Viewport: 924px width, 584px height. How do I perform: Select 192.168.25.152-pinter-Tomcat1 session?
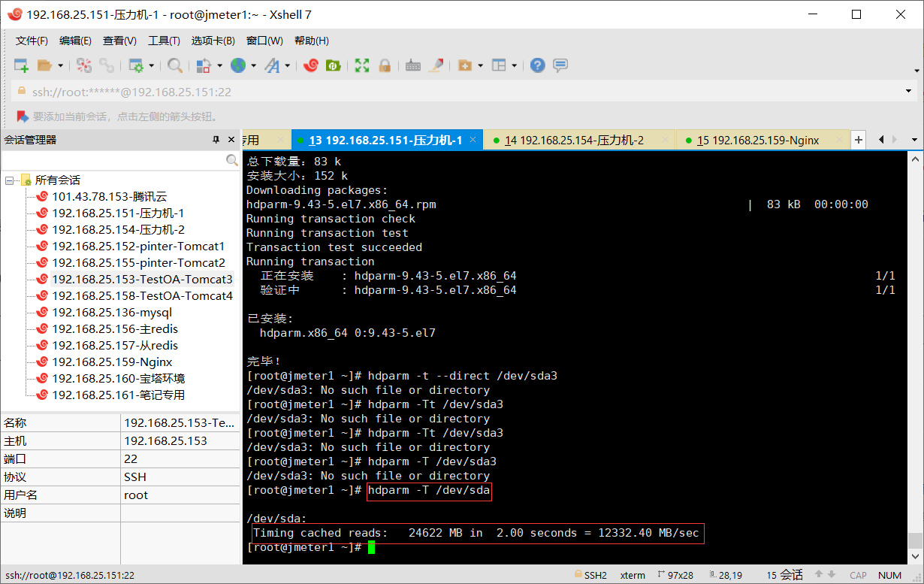[x=138, y=247]
